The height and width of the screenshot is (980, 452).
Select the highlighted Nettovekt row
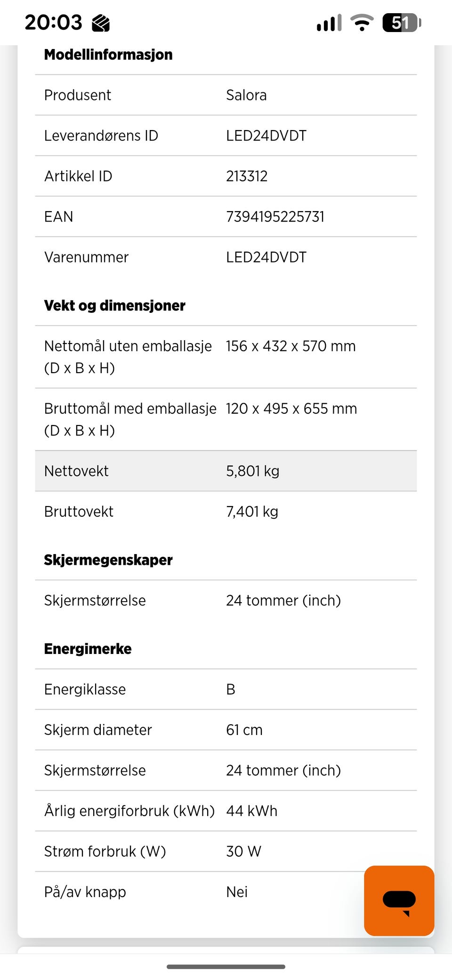coord(226,471)
